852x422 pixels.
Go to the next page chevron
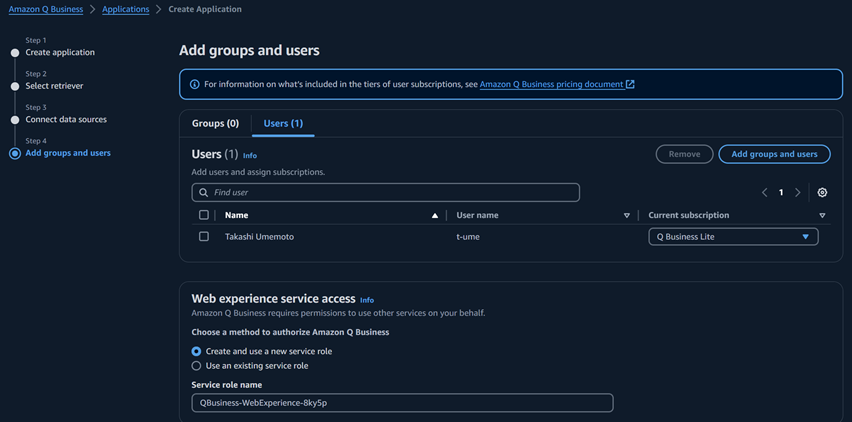(x=798, y=192)
